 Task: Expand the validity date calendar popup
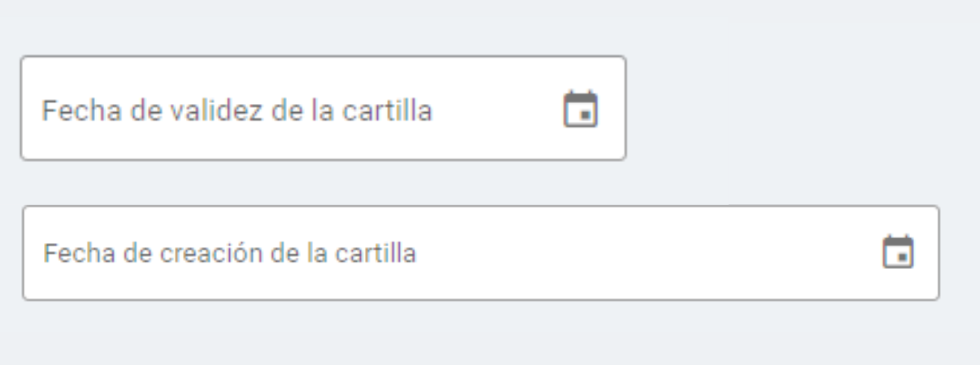click(x=580, y=109)
